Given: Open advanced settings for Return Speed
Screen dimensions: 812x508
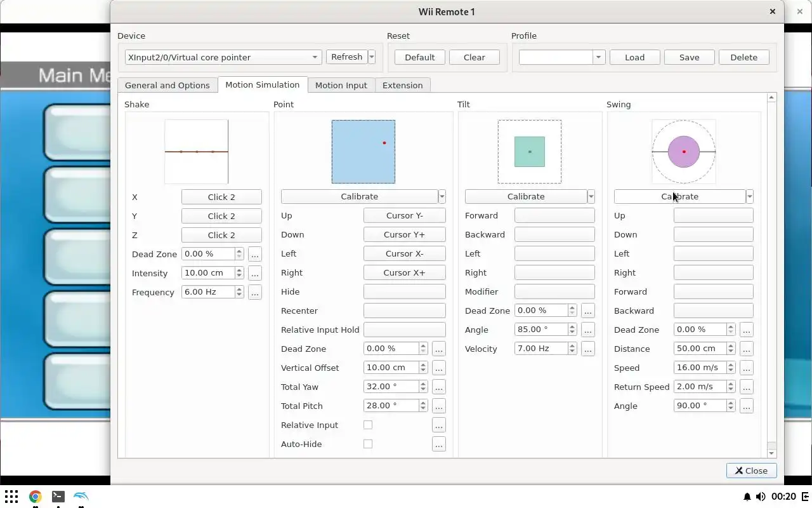Looking at the screenshot, I should [x=747, y=387].
